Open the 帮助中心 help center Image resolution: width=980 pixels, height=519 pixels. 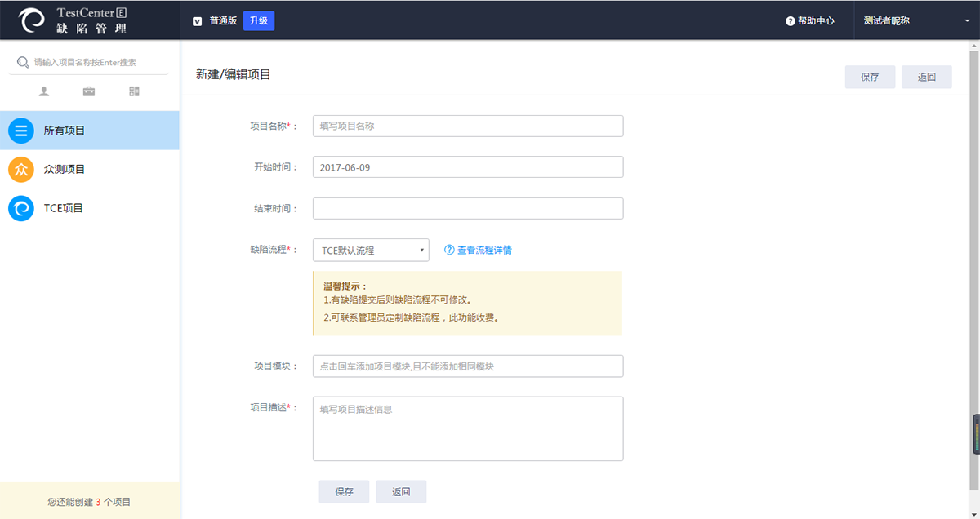pyautogui.click(x=810, y=21)
